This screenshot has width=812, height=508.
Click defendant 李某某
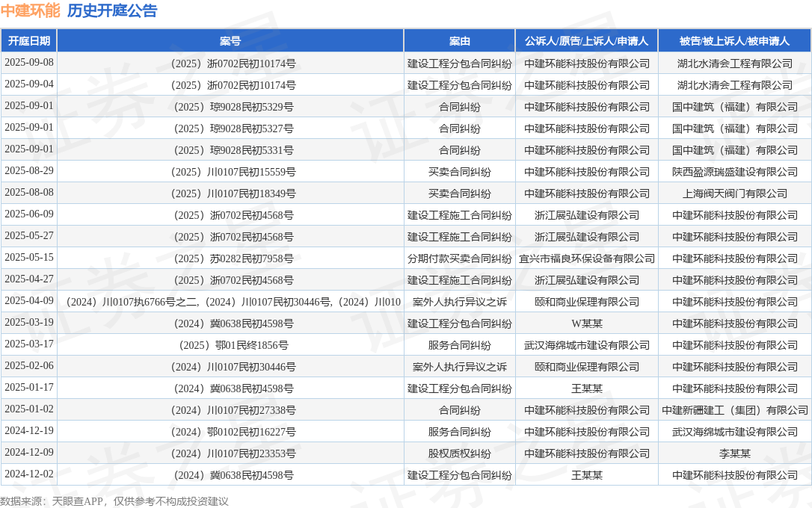(x=735, y=454)
